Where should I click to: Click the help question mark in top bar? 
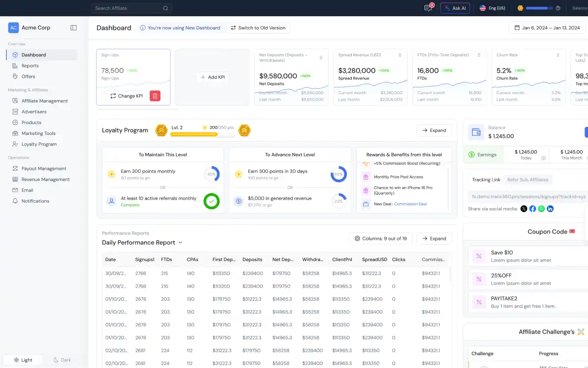(x=558, y=8)
